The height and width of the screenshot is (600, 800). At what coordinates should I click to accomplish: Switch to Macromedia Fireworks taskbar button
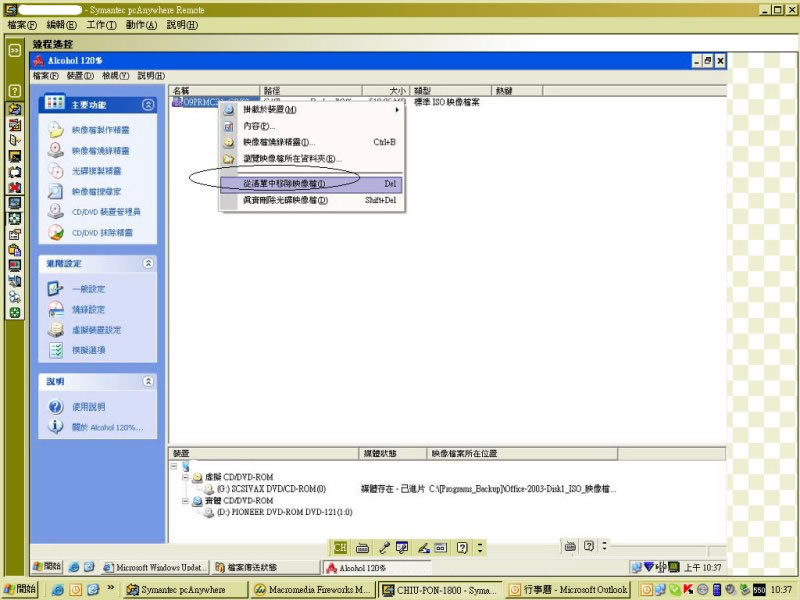(313, 590)
